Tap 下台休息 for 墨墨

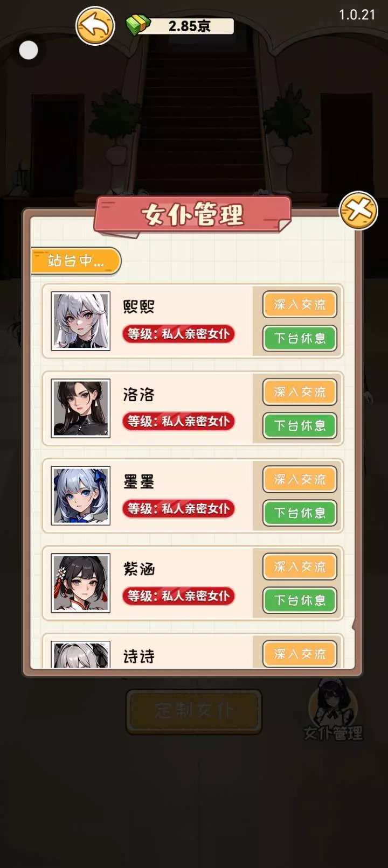300,513
